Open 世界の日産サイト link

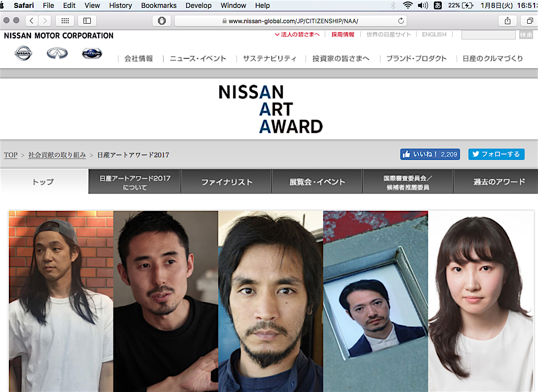point(388,35)
